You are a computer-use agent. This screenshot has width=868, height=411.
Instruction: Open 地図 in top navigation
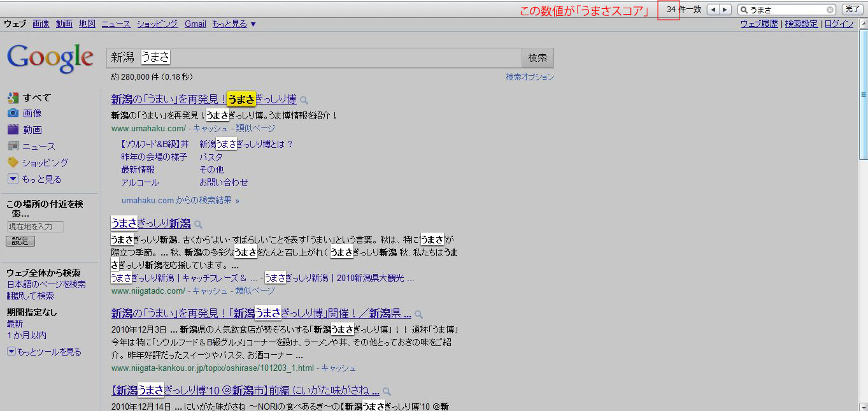click(x=87, y=24)
